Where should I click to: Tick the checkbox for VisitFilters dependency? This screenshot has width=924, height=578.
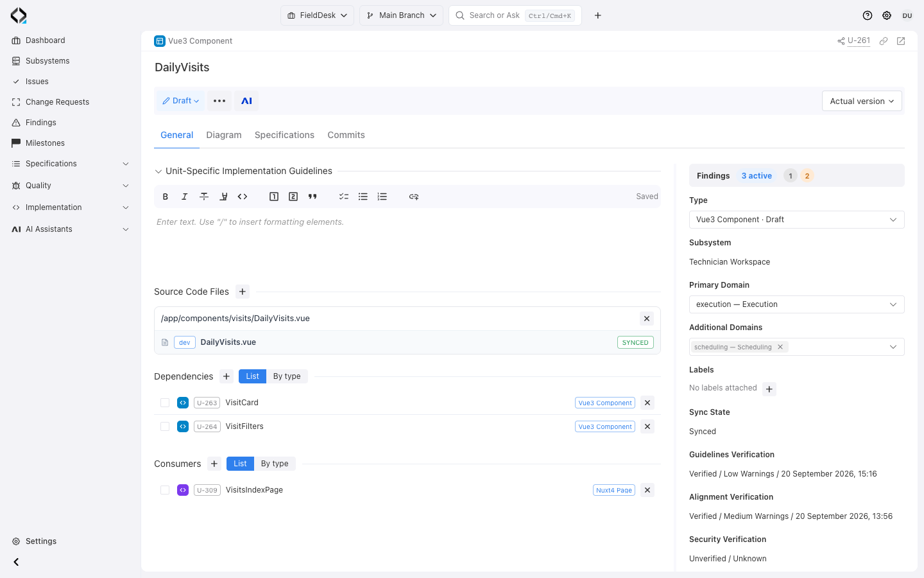165,426
